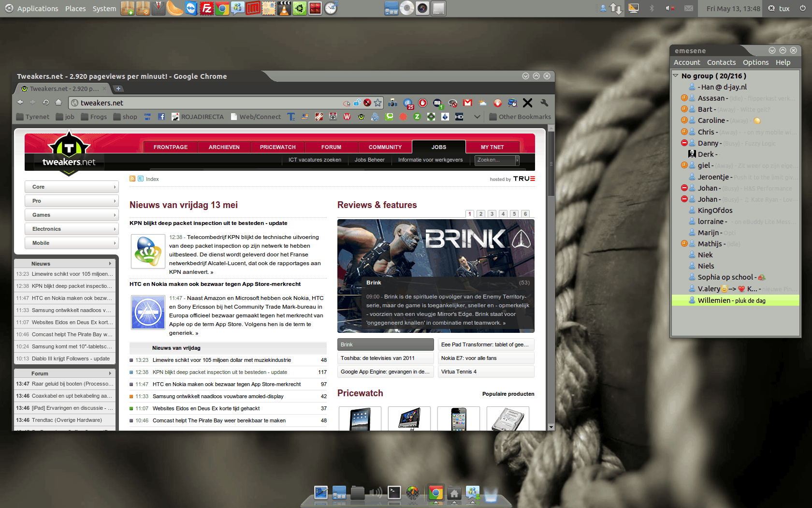Image resolution: width=812 pixels, height=508 pixels.
Task: Open a new Chrome tab
Action: (x=118, y=89)
